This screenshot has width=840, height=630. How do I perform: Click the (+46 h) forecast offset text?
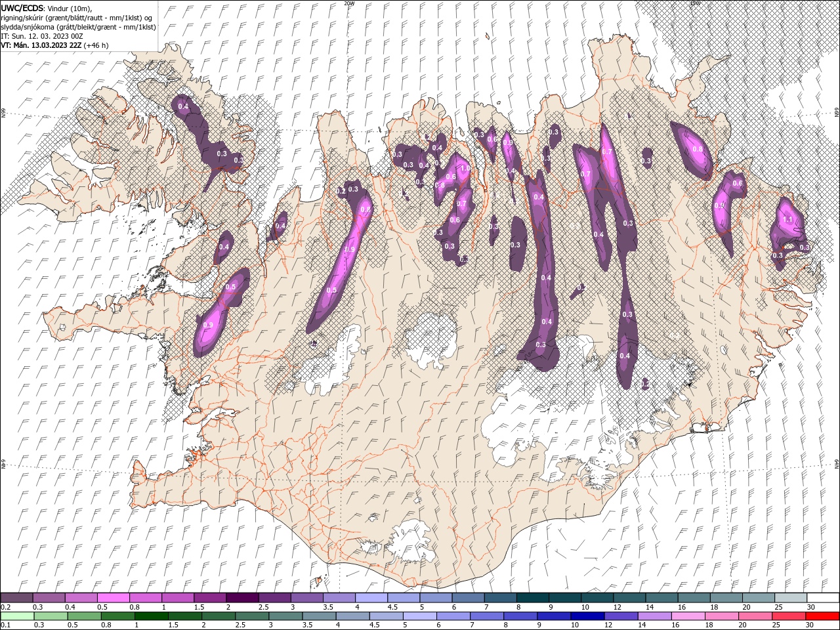[x=95, y=45]
